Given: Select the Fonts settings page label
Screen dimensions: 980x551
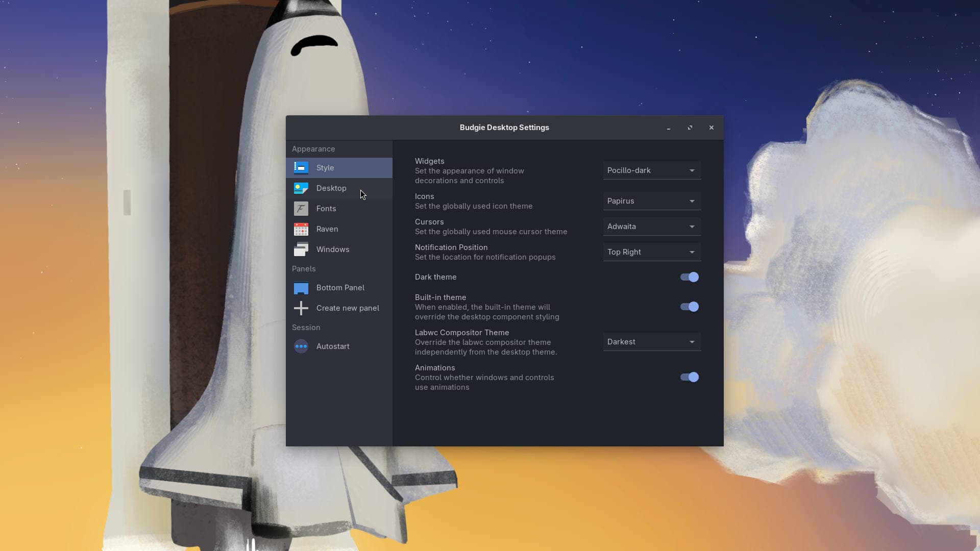Looking at the screenshot, I should click(x=326, y=209).
